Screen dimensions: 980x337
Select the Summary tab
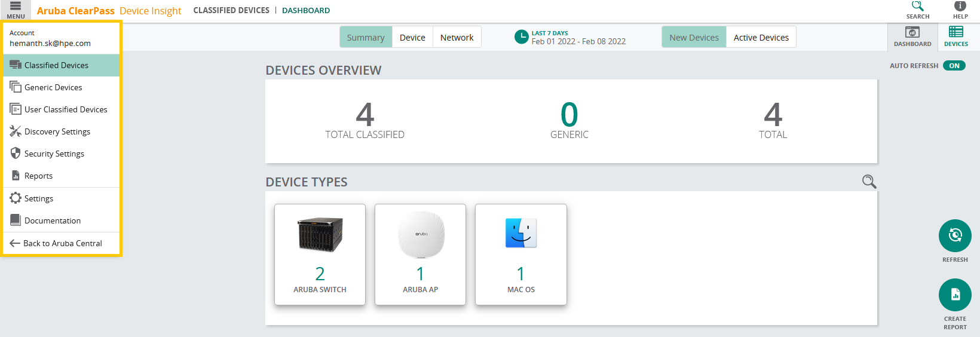(366, 37)
